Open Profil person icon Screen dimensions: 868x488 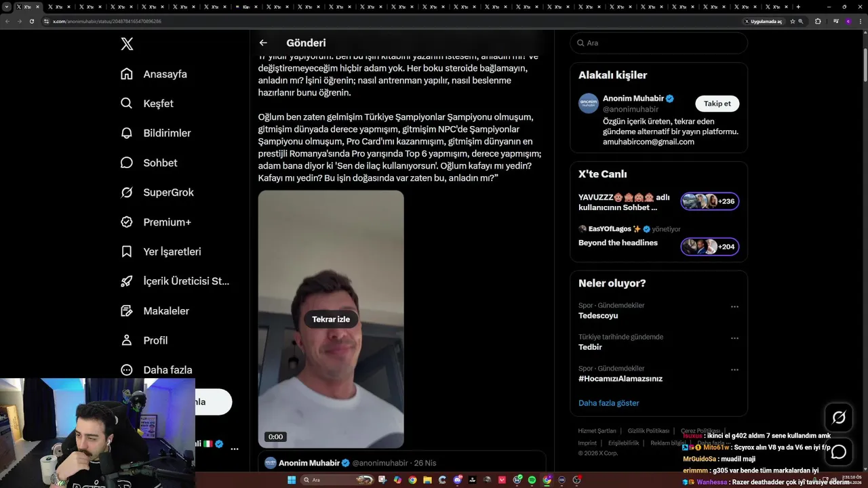coord(127,340)
